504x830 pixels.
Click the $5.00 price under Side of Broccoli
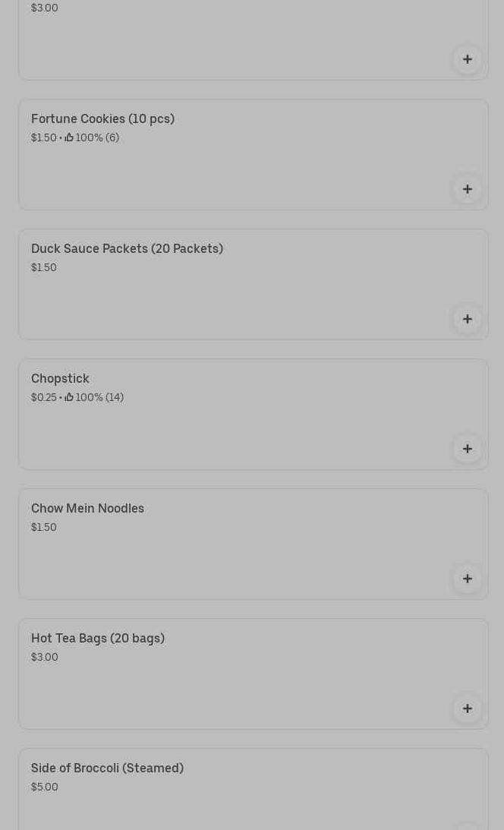coord(45,787)
